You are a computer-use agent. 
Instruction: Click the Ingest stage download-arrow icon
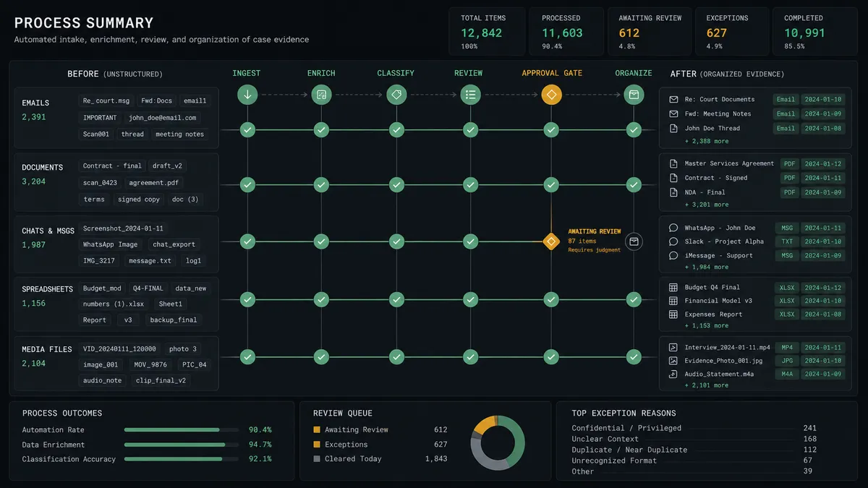pyautogui.click(x=247, y=95)
